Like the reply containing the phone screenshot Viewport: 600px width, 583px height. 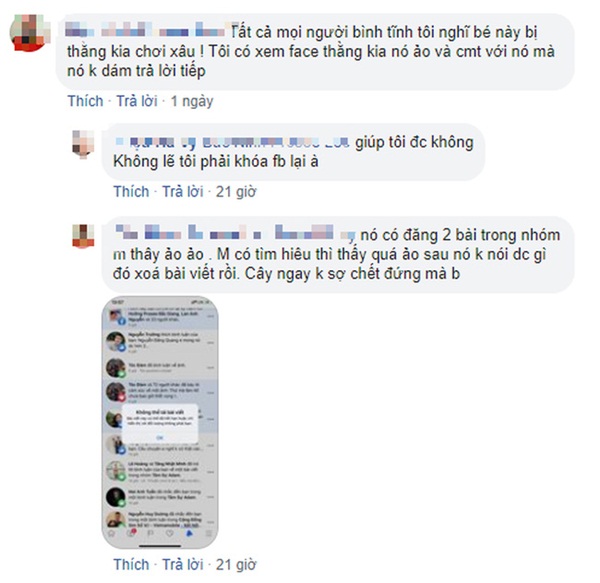pos(131,565)
